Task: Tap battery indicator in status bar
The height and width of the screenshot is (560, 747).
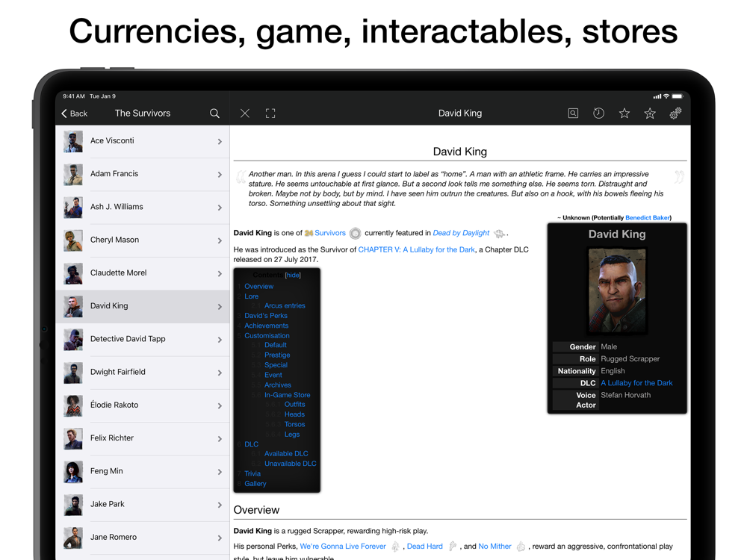Action: click(x=678, y=96)
